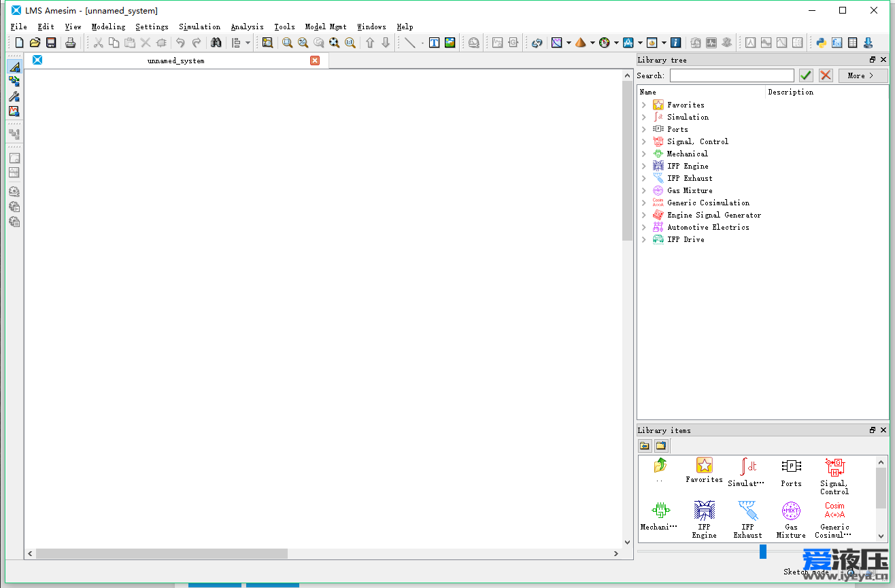Viewport: 895px width, 588px height.
Task: Click the refresh arrows toolbar icon
Action: (x=537, y=43)
